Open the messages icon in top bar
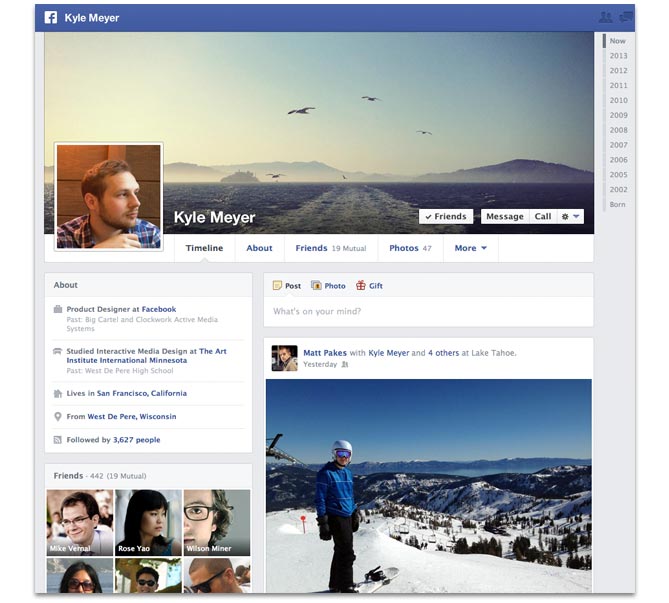Image resolution: width=669 pixels, height=603 pixels. click(x=626, y=17)
